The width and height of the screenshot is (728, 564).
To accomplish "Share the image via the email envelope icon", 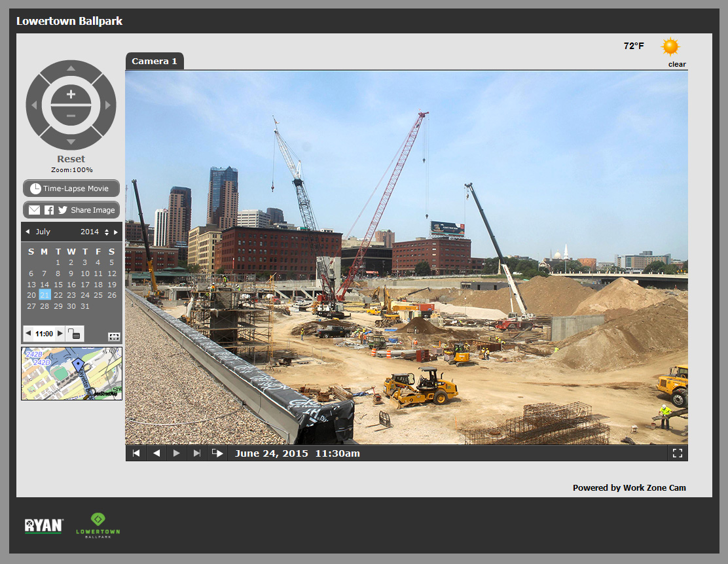I will 34,209.
